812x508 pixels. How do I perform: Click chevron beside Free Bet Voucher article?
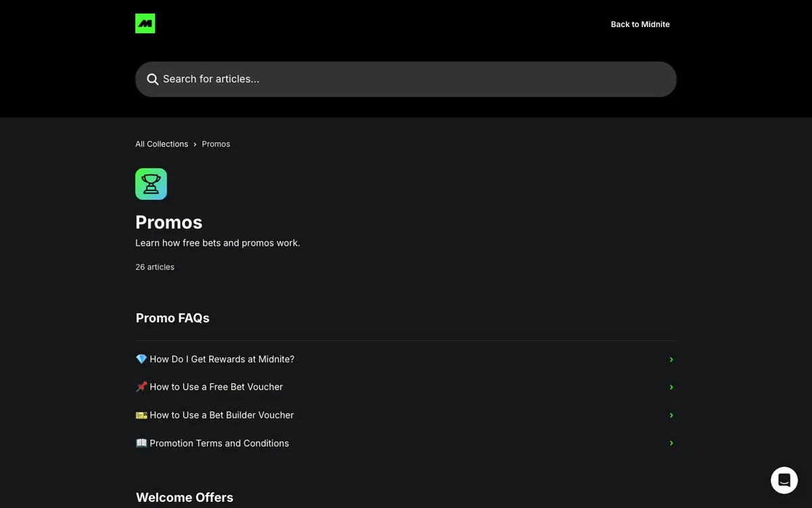coord(671,387)
